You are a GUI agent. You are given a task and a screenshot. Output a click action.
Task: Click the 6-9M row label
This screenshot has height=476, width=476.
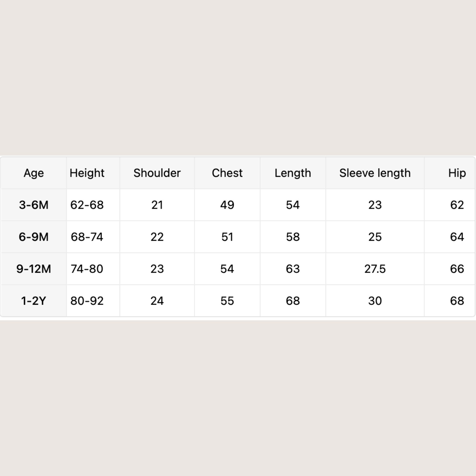coord(34,237)
